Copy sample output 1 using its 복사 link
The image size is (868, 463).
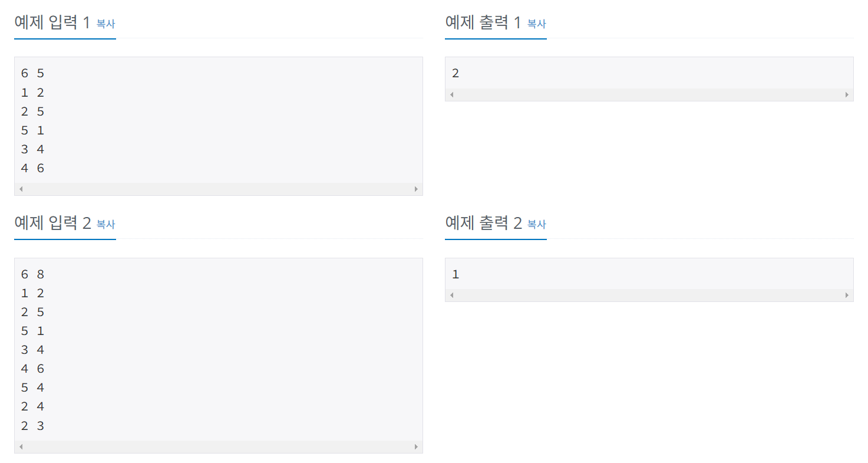point(536,24)
